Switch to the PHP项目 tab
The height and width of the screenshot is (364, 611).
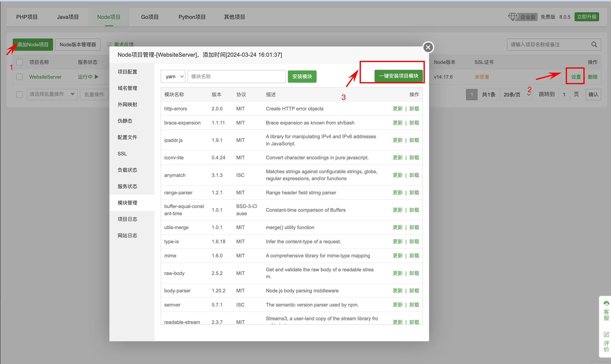click(x=27, y=17)
